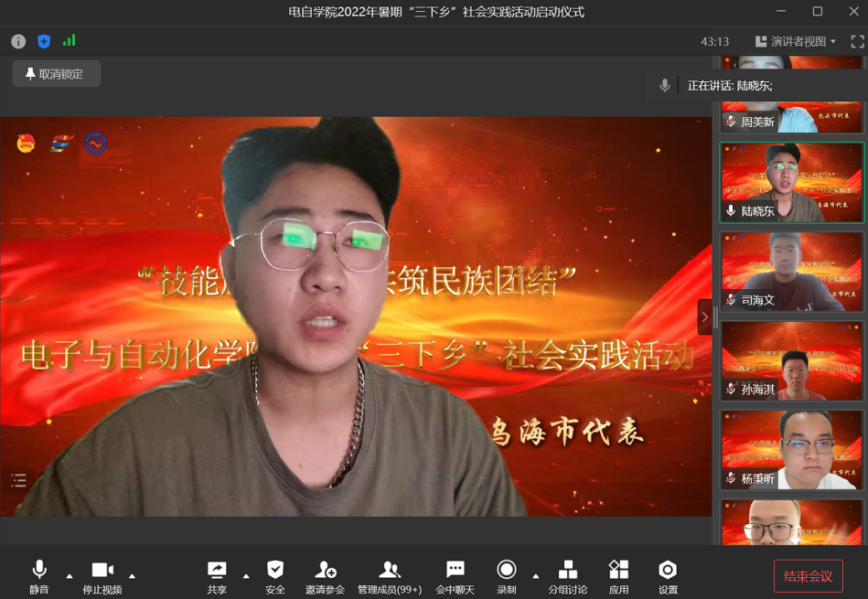Enter full screen mode
Viewport: 868px width, 599px height.
pos(857,41)
